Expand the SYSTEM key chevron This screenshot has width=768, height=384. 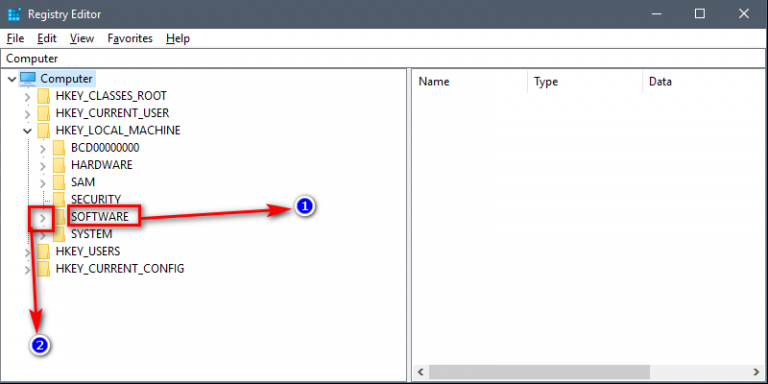point(43,234)
